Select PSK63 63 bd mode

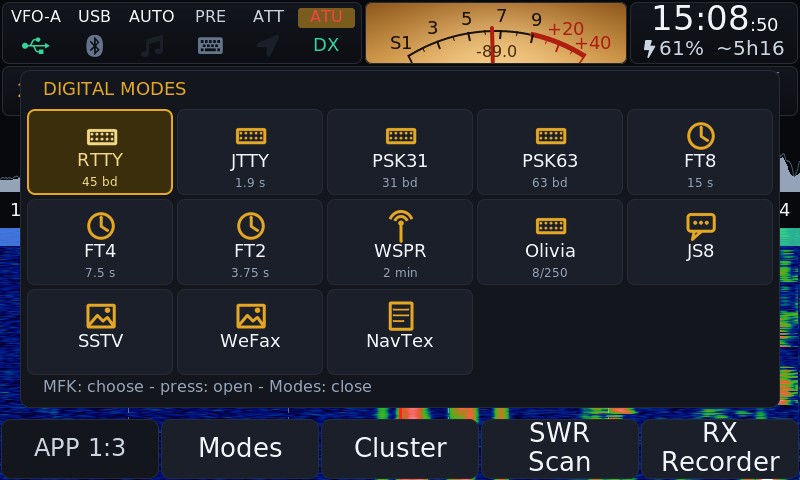click(550, 152)
